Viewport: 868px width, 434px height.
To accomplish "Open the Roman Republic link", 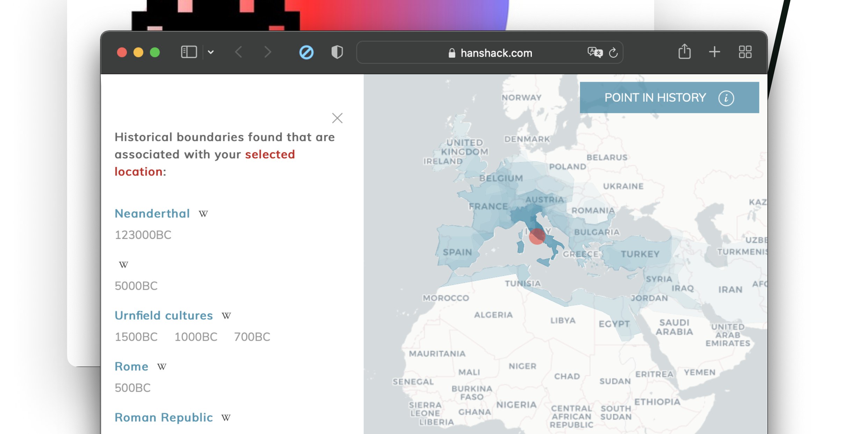I will (x=164, y=417).
